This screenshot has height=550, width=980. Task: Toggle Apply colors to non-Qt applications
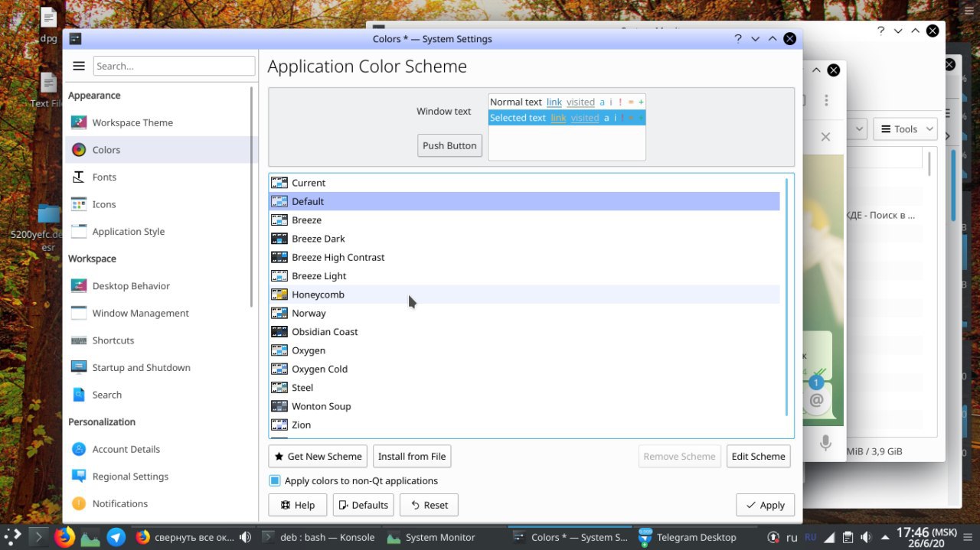point(275,481)
